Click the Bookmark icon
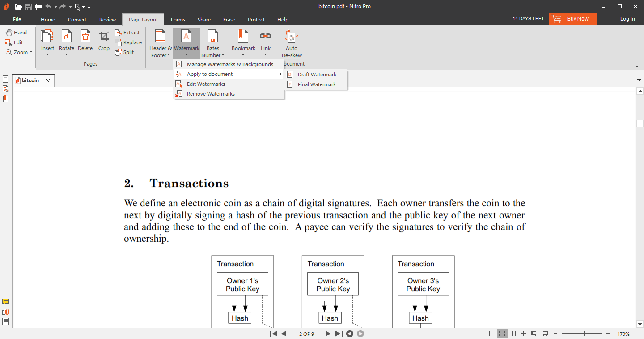 coord(243,37)
